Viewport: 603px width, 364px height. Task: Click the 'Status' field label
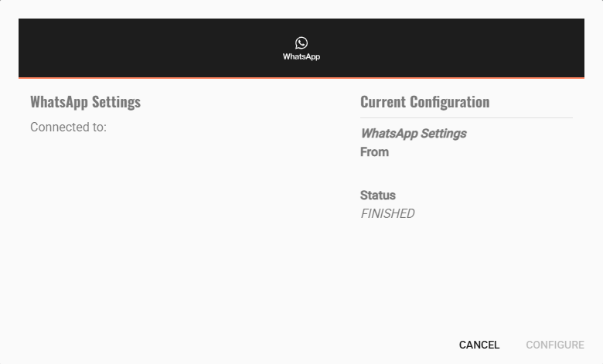[377, 196]
